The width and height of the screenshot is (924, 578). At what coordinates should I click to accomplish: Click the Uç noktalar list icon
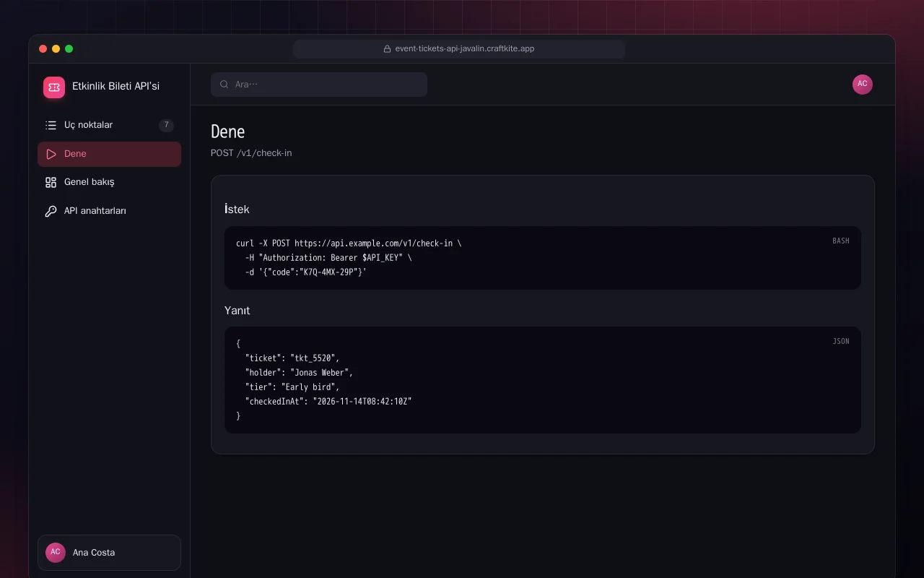pyautogui.click(x=51, y=125)
